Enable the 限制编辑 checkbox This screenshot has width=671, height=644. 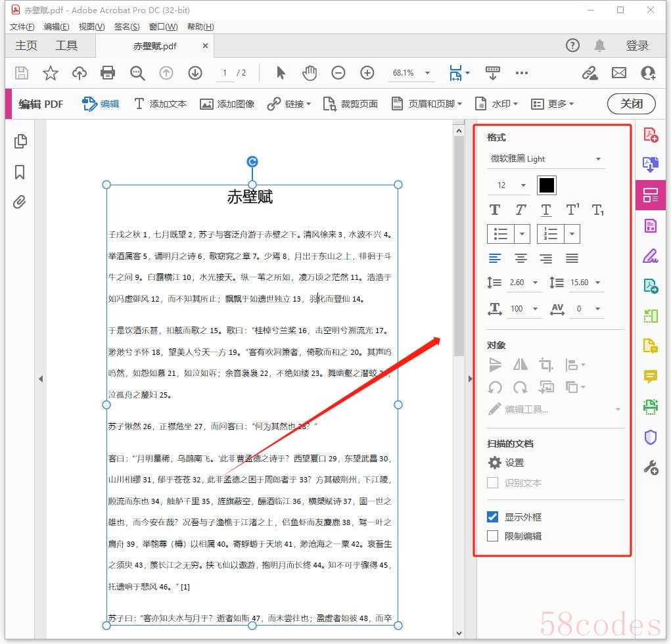point(493,536)
